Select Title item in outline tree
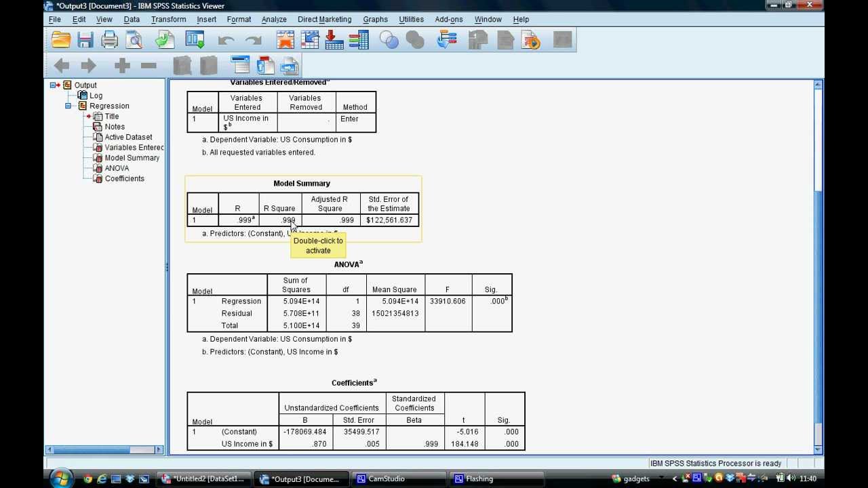The image size is (868, 488). (112, 117)
